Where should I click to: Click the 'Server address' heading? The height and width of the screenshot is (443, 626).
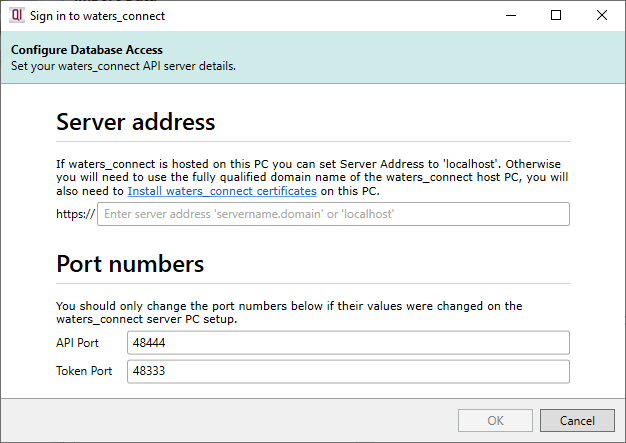click(135, 122)
